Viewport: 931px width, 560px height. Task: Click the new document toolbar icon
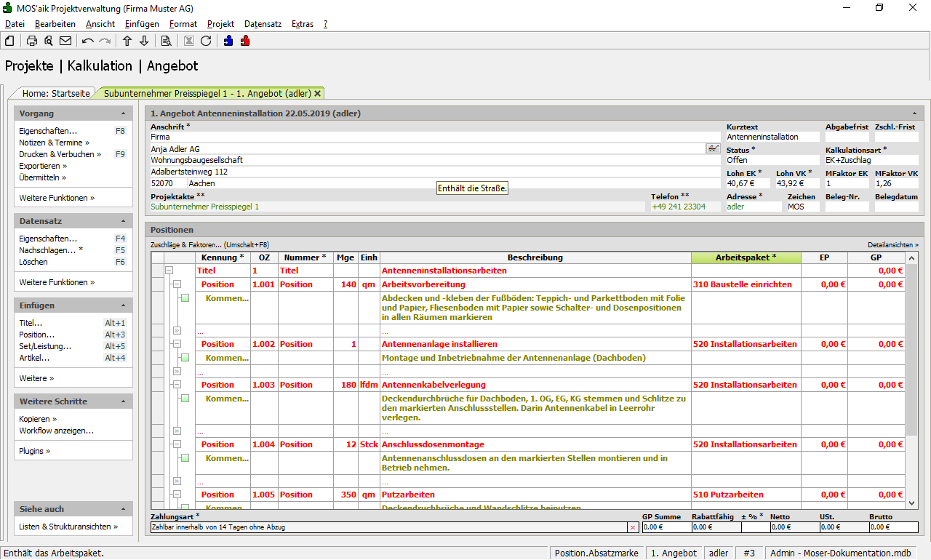pyautogui.click(x=9, y=41)
